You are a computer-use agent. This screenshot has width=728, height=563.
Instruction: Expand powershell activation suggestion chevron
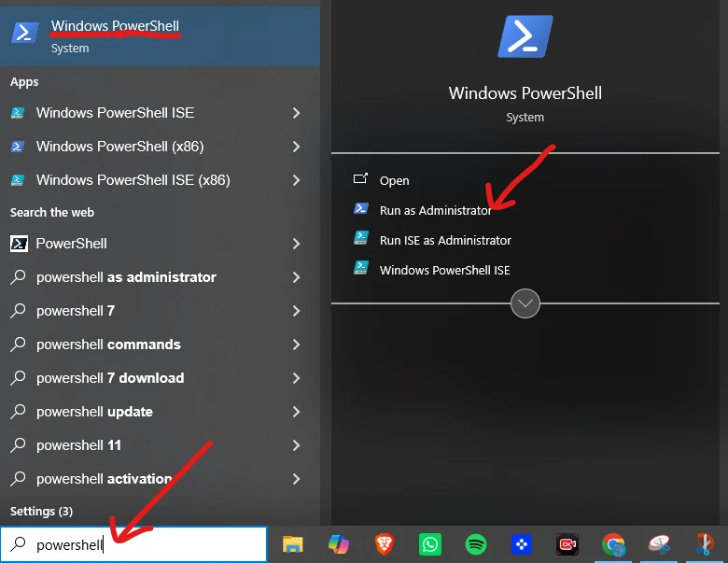pyautogui.click(x=296, y=479)
